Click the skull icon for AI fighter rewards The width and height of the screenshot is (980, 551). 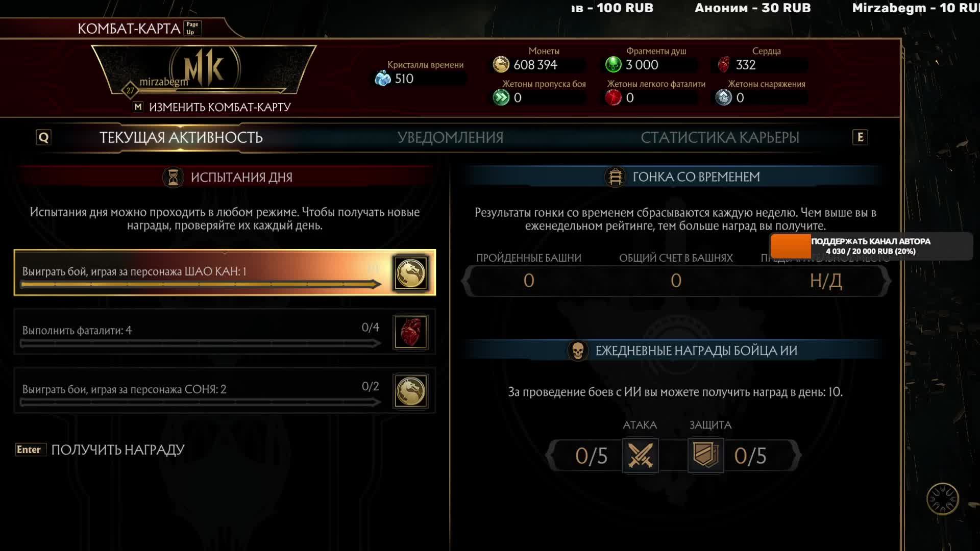pyautogui.click(x=578, y=351)
